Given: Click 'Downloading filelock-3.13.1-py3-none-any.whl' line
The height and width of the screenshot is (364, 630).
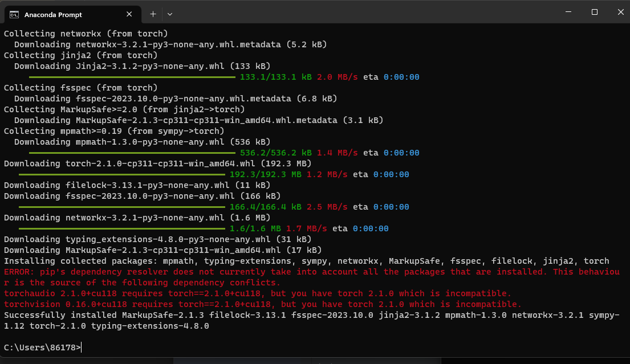Looking at the screenshot, I should (x=137, y=185).
